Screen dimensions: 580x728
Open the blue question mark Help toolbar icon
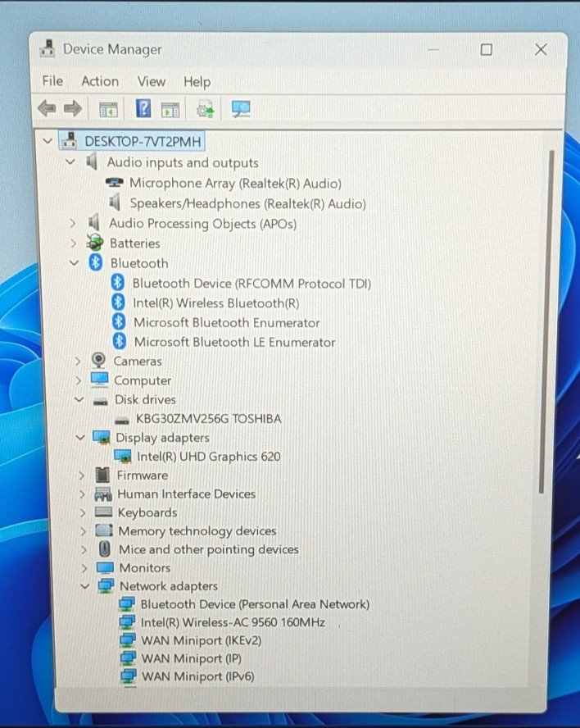[143, 109]
